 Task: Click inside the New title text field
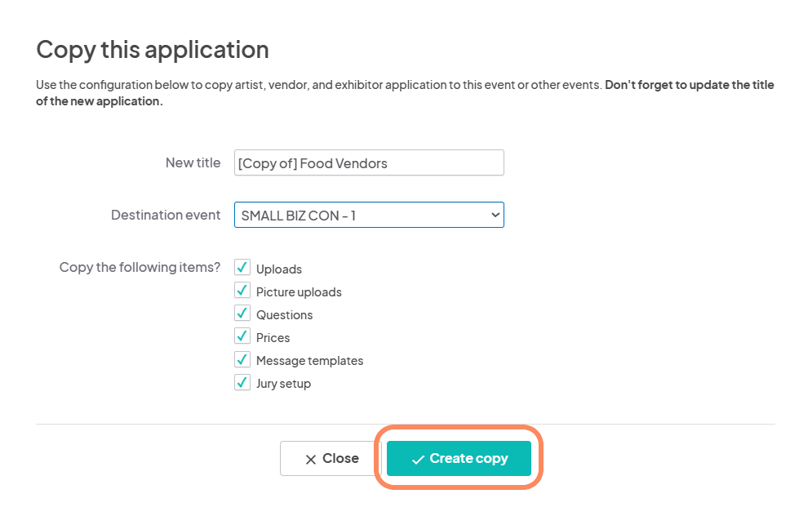367,162
